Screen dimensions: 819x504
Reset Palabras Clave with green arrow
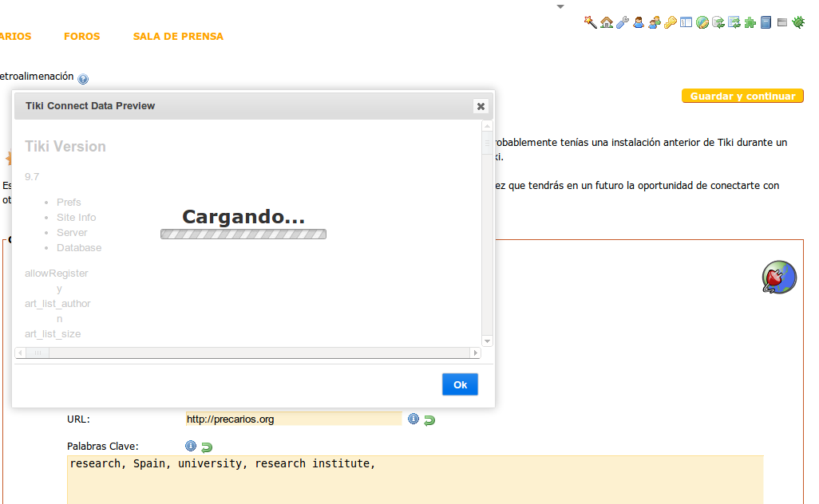[x=207, y=447]
